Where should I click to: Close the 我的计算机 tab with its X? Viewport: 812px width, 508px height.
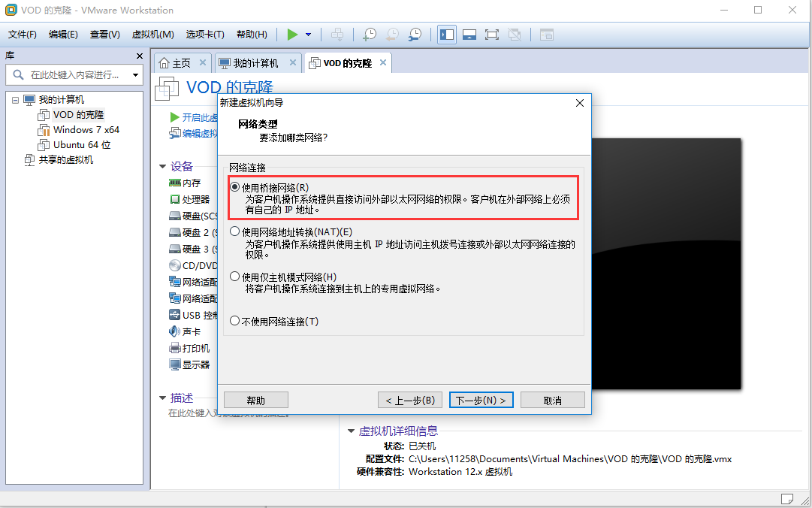(293, 62)
